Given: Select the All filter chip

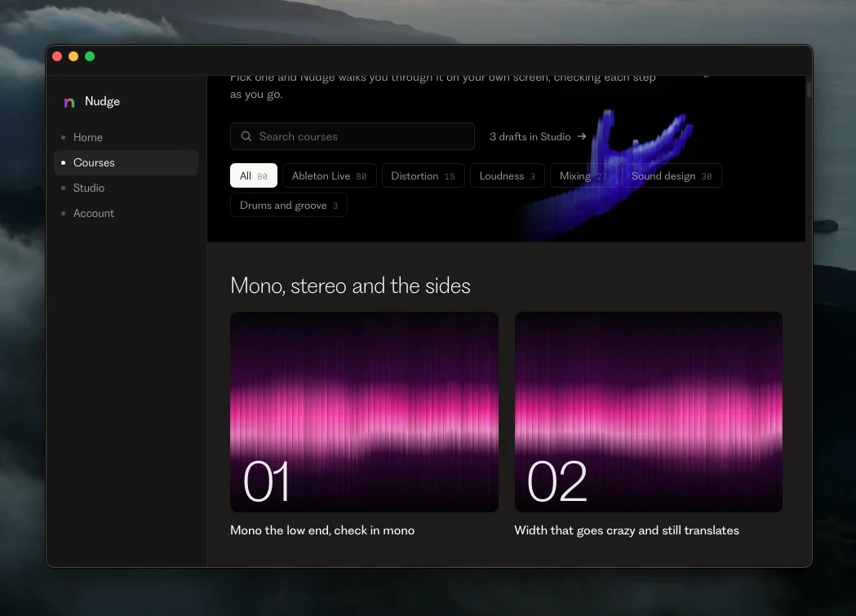Looking at the screenshot, I should tap(254, 175).
